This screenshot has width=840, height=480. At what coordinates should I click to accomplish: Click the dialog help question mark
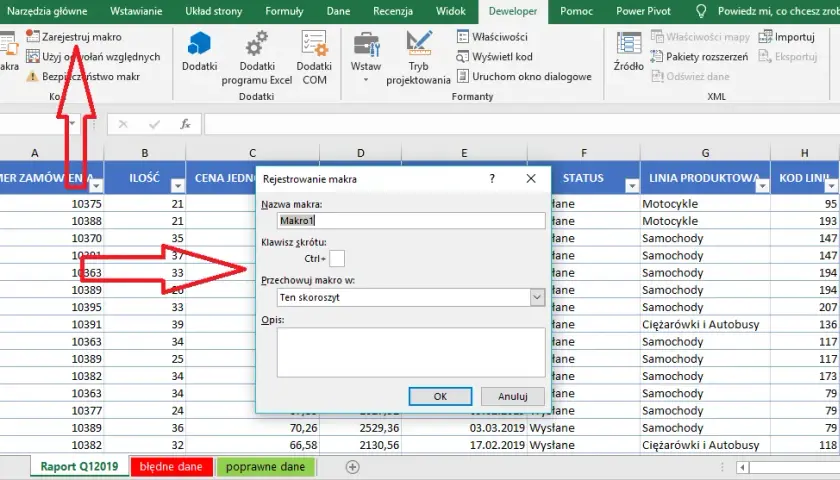[x=492, y=178]
